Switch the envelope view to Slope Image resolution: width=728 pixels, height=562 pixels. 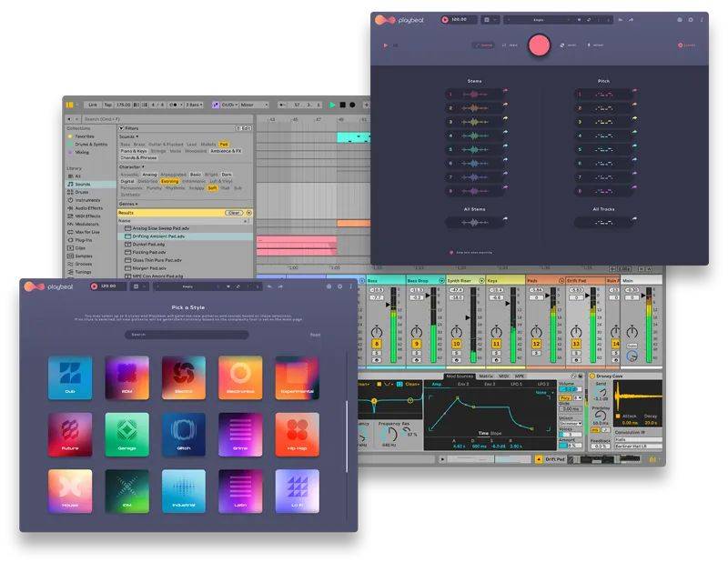[x=496, y=433]
